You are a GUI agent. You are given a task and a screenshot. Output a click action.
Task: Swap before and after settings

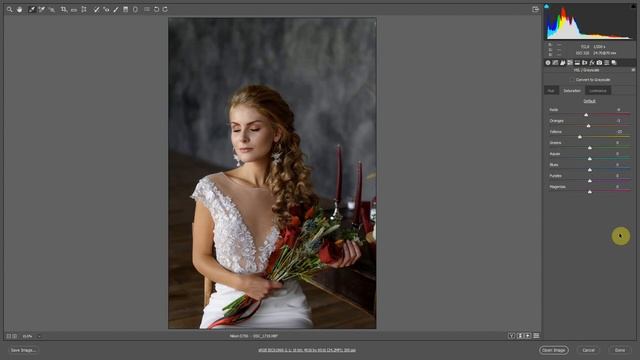click(x=520, y=336)
